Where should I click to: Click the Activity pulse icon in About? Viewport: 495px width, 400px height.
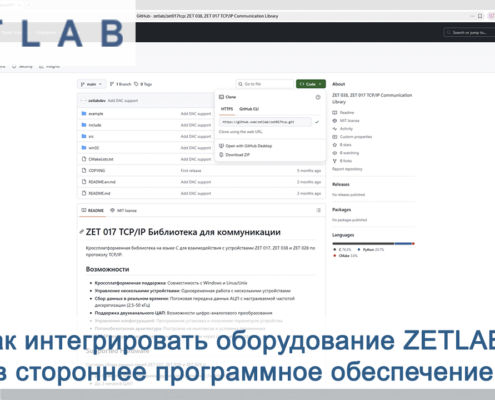tap(335, 129)
